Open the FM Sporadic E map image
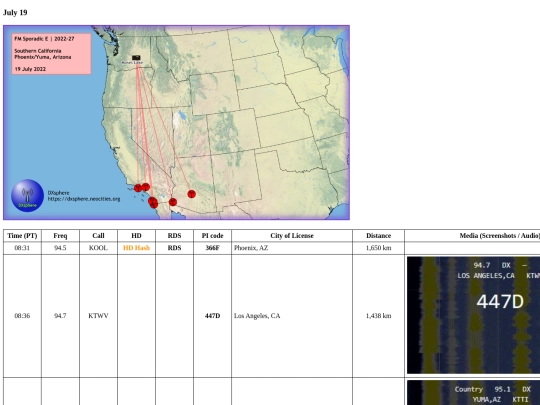Image resolution: width=540 pixels, height=405 pixels. pyautogui.click(x=176, y=122)
